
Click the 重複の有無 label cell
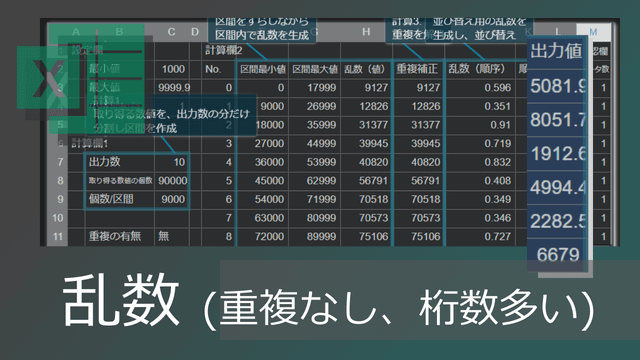120,236
